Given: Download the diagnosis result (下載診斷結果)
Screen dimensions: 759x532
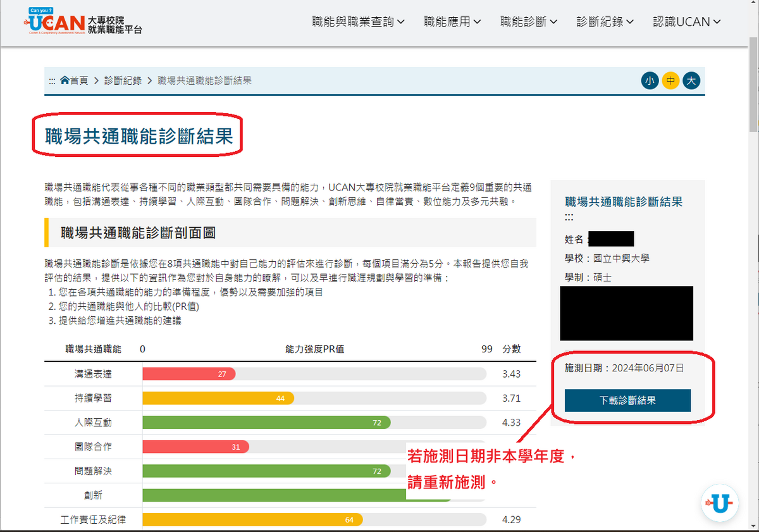Looking at the screenshot, I should [x=627, y=400].
